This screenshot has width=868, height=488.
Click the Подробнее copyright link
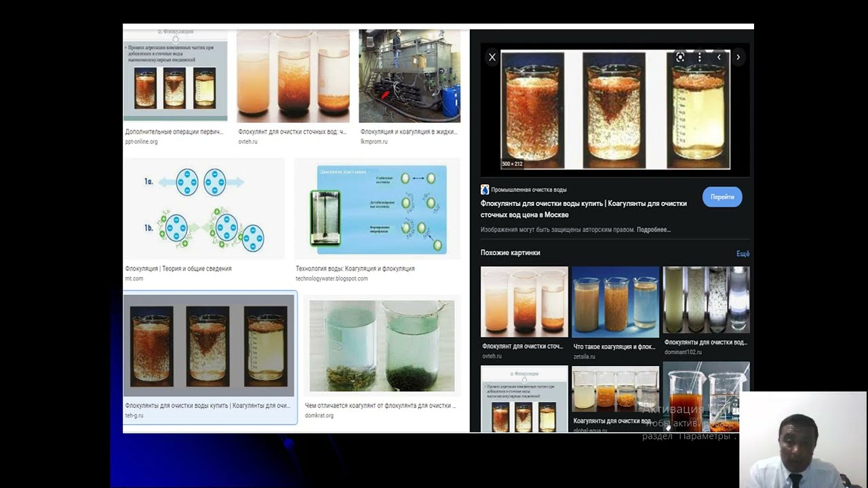pyautogui.click(x=654, y=230)
